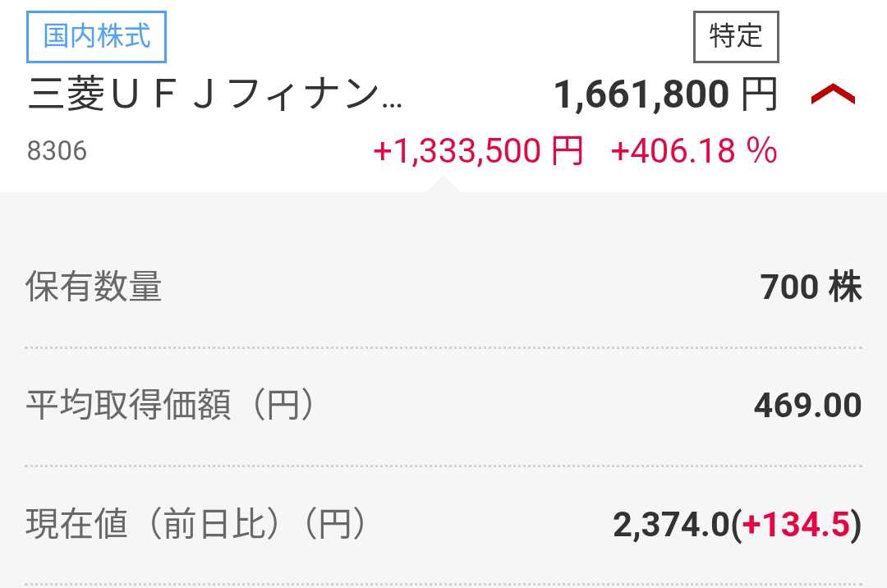
Task: Tap the +1,333,500 円 profit figure
Action: coord(477,151)
